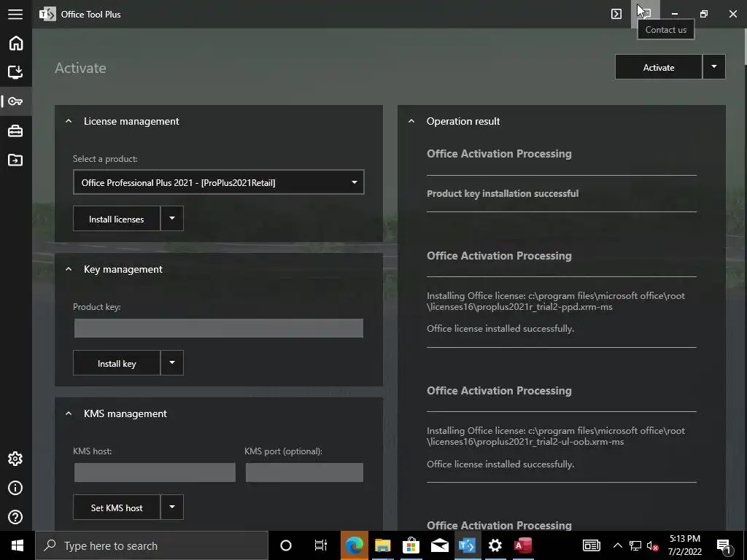Click the muted volume tray icon
Screen dimensions: 747x560
pos(653,545)
